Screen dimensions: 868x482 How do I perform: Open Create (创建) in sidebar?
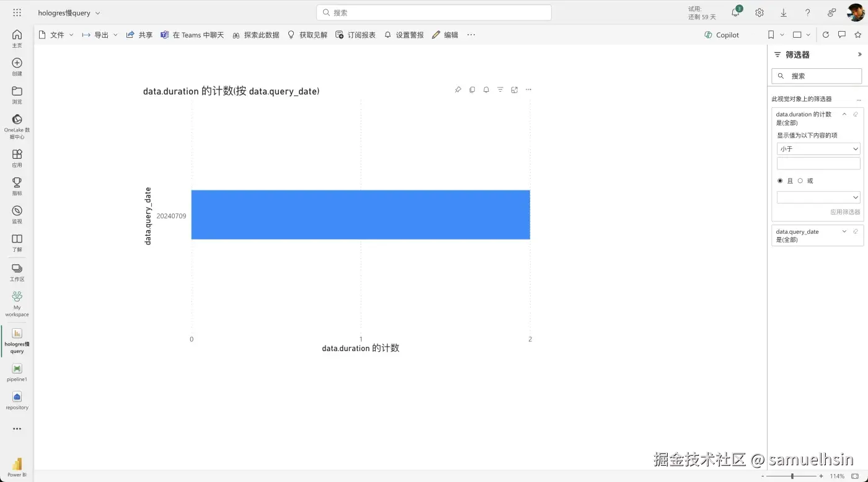pos(17,67)
